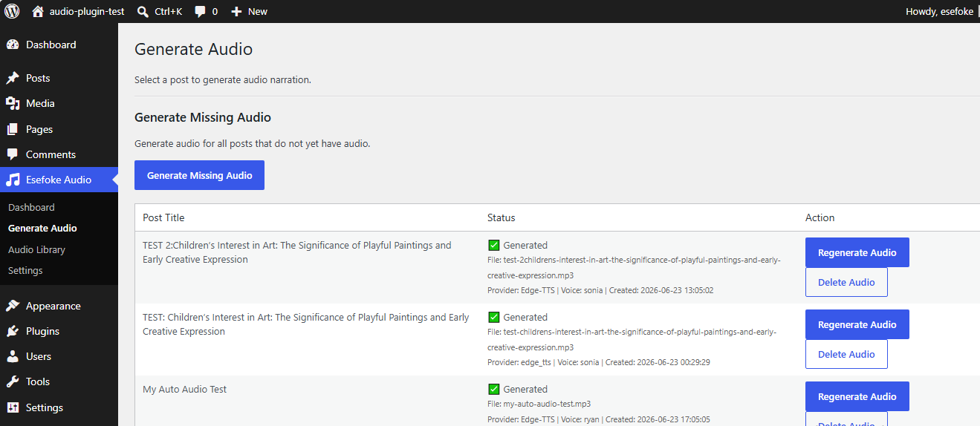Click green check icon for TEST: Children's post

tap(493, 317)
